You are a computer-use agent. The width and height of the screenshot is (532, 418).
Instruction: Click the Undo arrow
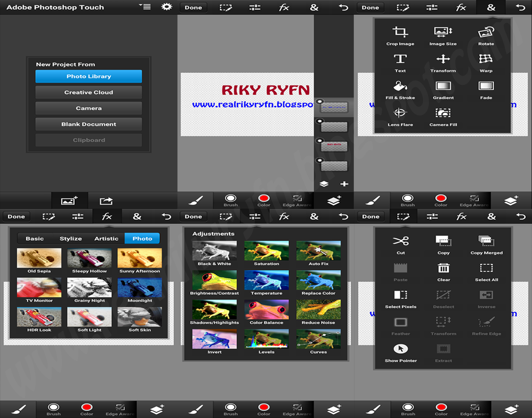(x=343, y=7)
